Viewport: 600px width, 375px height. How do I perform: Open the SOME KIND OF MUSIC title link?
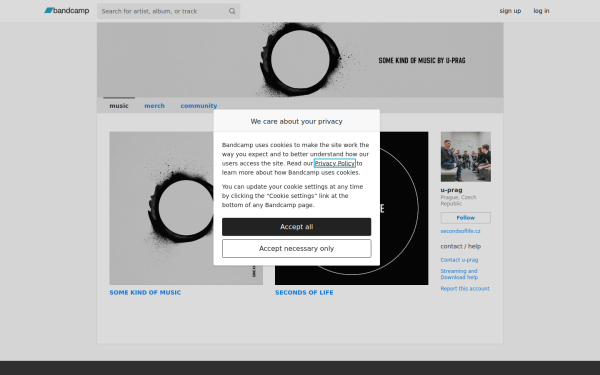(x=145, y=292)
